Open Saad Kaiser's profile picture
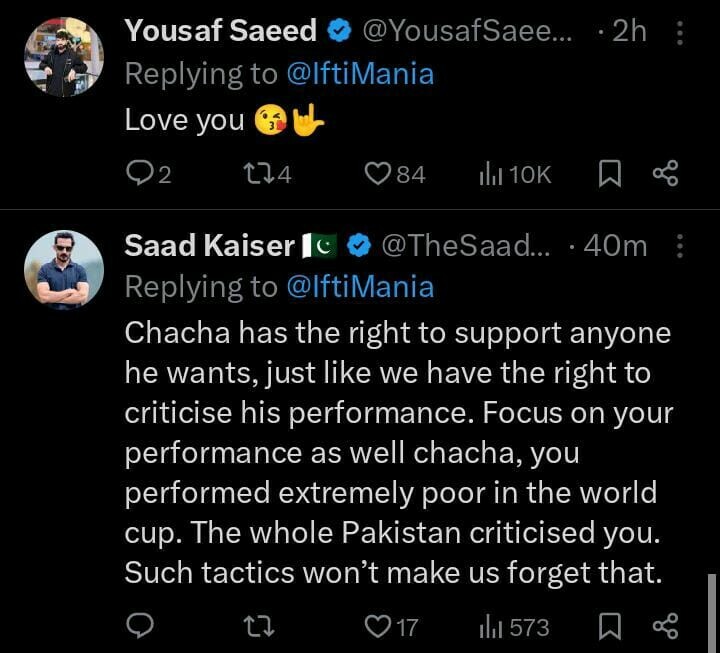Image resolution: width=720 pixels, height=653 pixels. (63, 270)
